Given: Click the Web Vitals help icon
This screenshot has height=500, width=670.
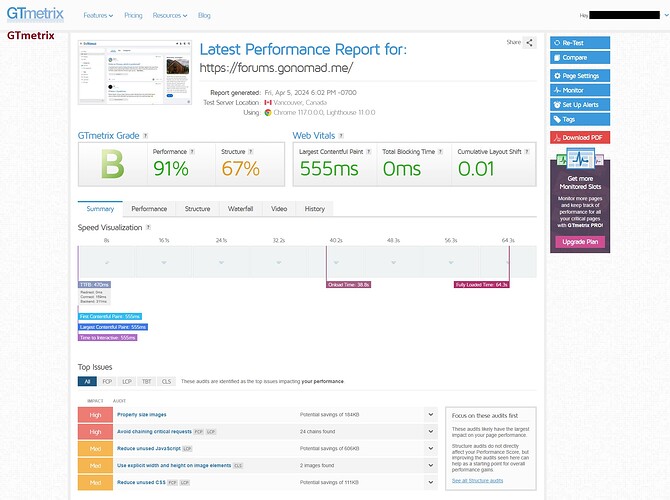Looking at the screenshot, I should (341, 136).
